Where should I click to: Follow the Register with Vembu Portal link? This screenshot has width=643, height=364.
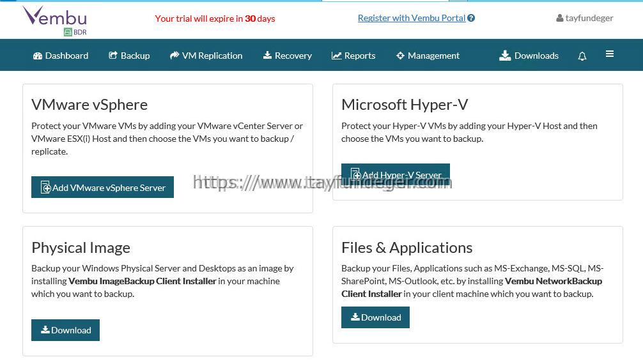412,18
